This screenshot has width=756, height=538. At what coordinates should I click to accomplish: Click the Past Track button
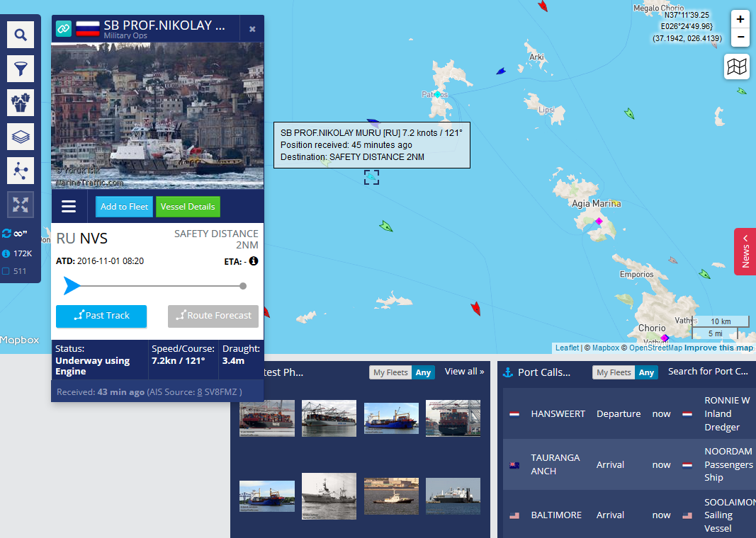point(101,316)
